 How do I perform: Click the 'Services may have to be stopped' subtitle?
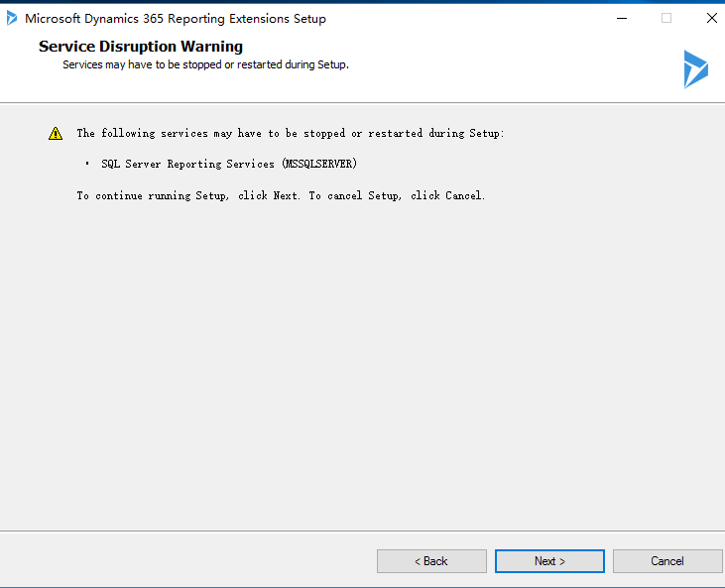tap(205, 64)
